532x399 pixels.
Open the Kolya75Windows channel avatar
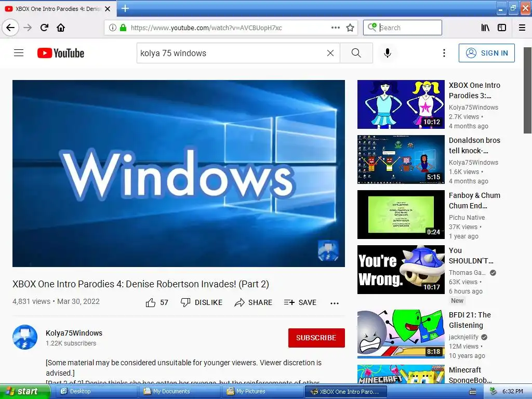point(25,337)
